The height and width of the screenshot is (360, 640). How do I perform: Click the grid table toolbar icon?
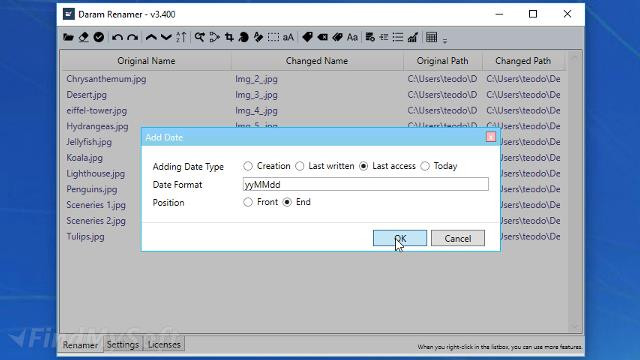tap(431, 38)
